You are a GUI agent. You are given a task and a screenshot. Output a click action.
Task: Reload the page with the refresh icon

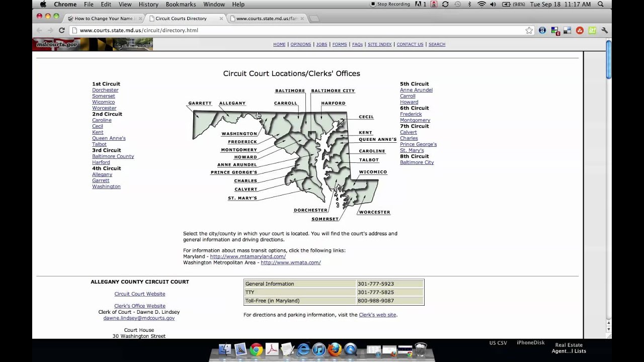click(62, 30)
